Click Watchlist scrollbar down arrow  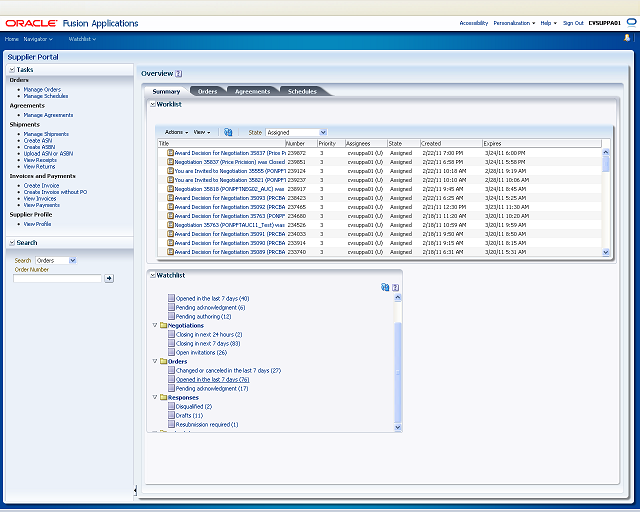[x=398, y=427]
